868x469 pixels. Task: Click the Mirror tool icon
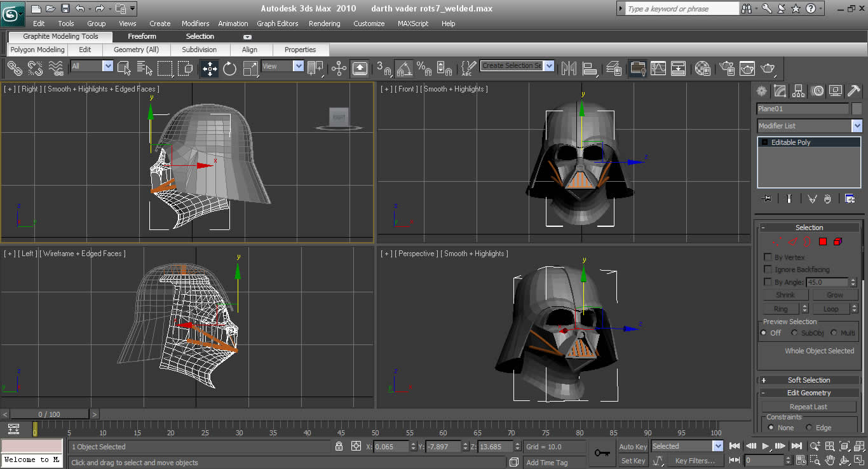click(569, 68)
